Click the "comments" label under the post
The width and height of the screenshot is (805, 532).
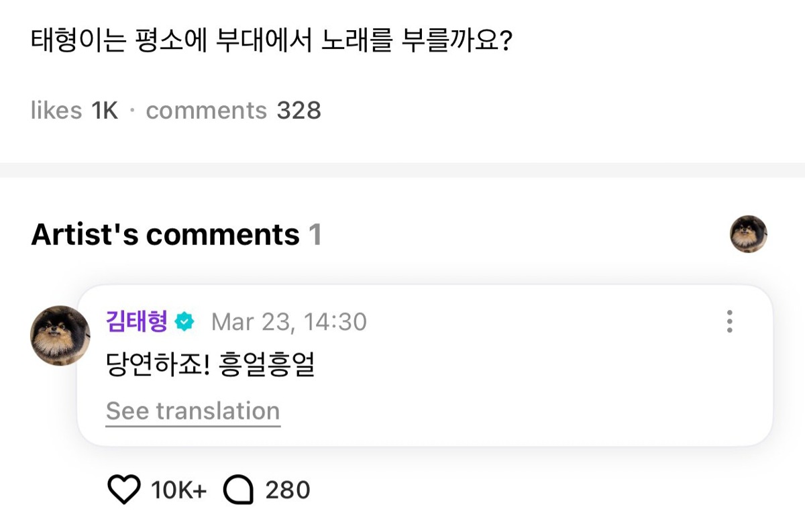coord(206,111)
